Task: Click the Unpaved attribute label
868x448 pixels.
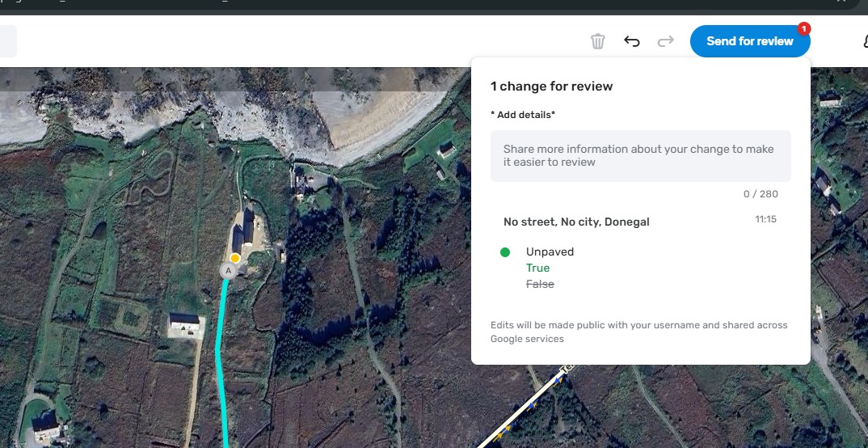Action: pos(550,251)
